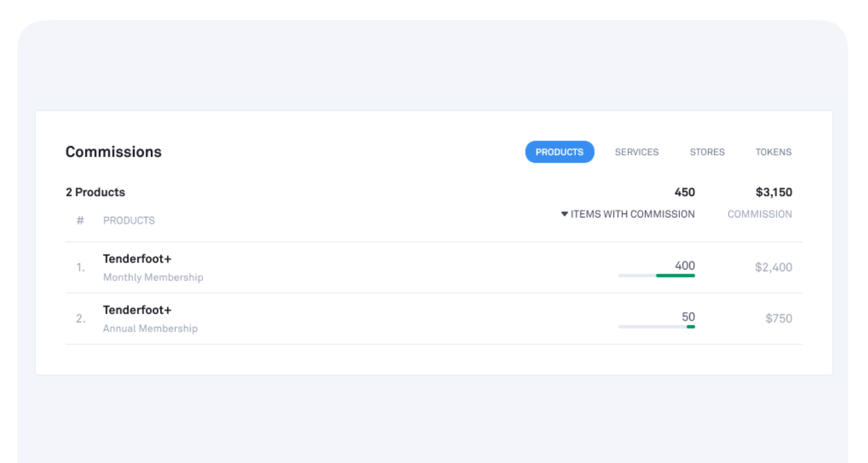
Task: Open the Stores tab
Action: pos(706,152)
